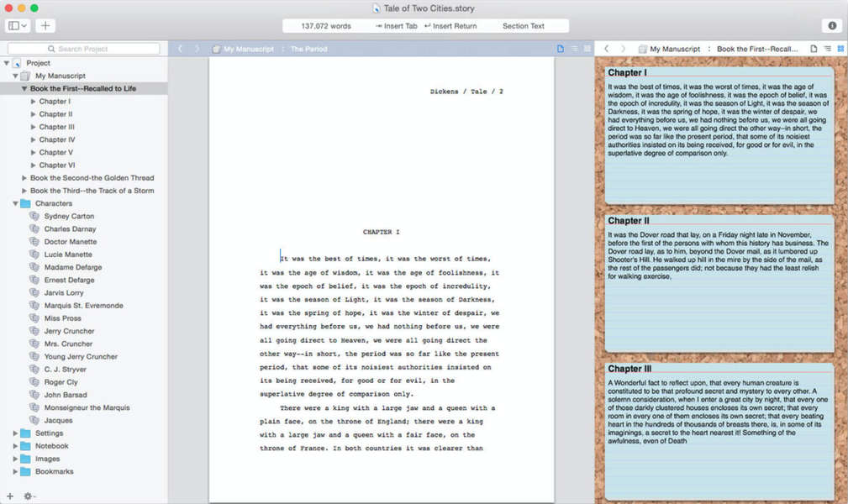Click the Jarvis Lorry character icon
848x504 pixels.
tap(34, 292)
